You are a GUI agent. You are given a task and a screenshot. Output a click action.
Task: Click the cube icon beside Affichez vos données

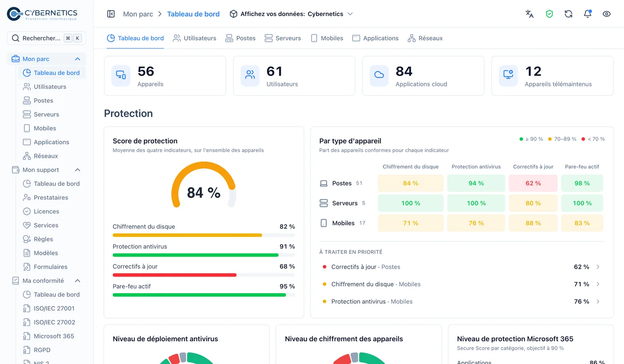[x=234, y=14]
